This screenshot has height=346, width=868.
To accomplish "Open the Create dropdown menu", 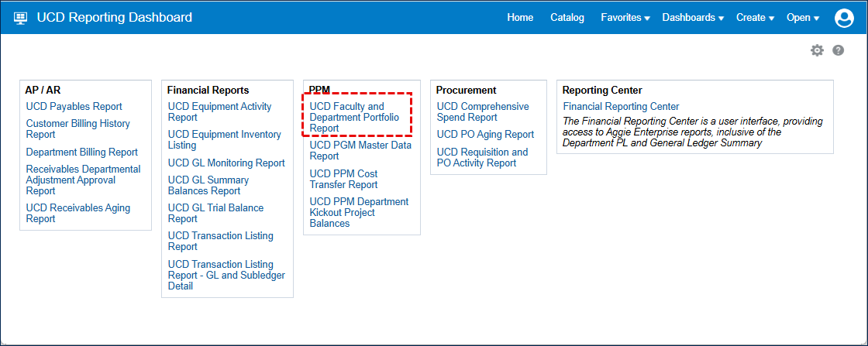I will tap(755, 18).
